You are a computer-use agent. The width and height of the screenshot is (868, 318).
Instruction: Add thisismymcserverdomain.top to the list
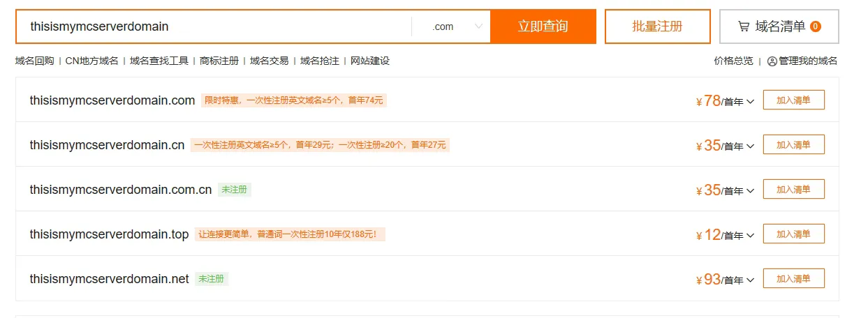tap(793, 234)
